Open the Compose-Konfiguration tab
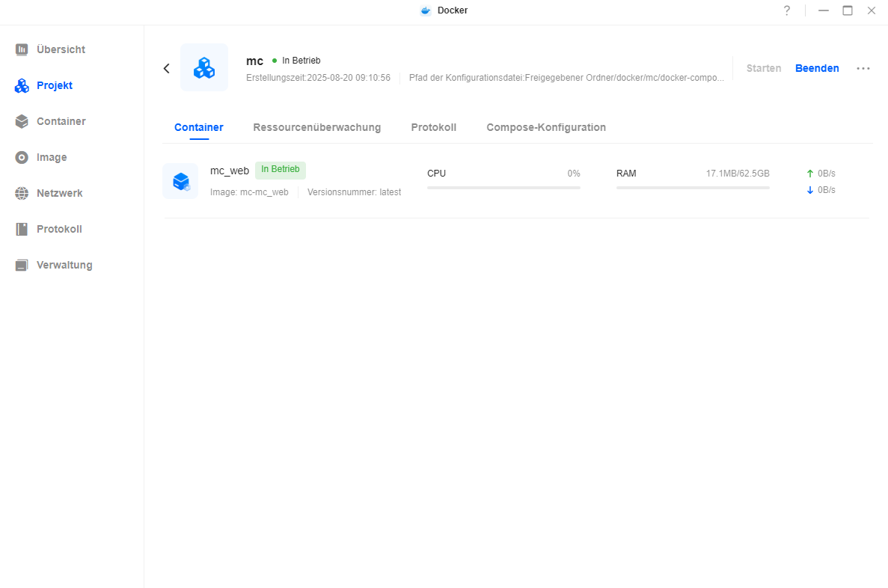Viewport: 888px width, 588px height. point(545,127)
